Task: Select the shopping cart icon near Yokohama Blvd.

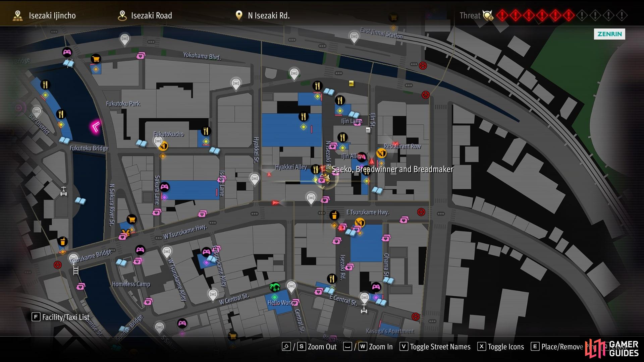Action: pos(96,59)
